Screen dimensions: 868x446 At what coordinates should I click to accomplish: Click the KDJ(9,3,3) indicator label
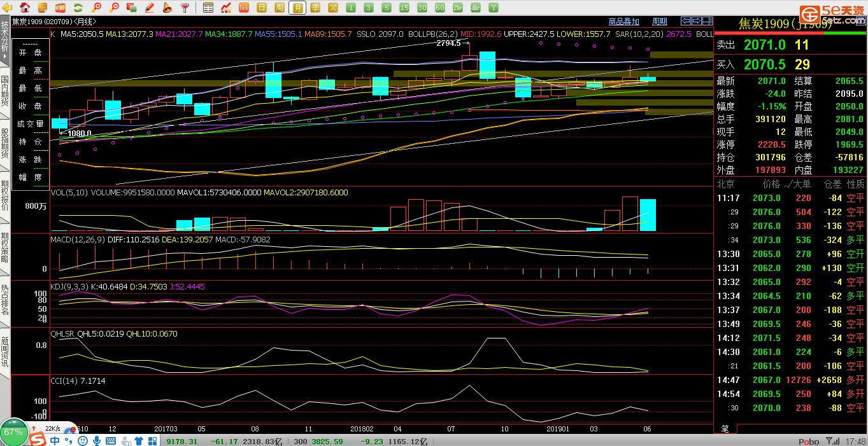coord(70,286)
